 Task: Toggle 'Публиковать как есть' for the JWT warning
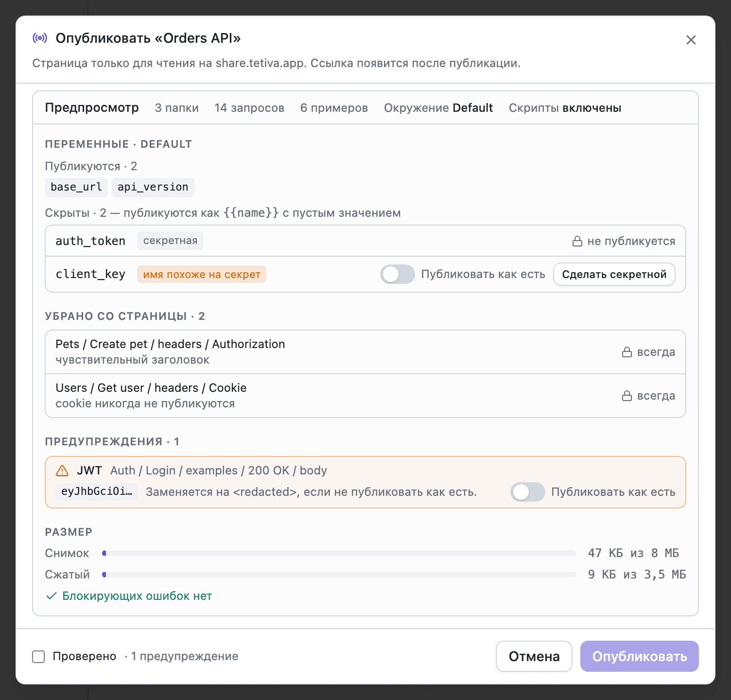click(527, 492)
